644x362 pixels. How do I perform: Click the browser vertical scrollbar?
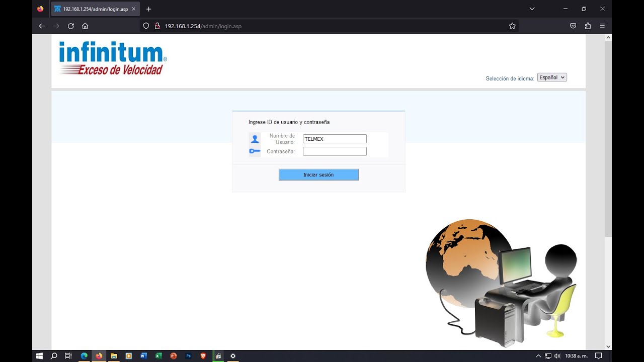(608, 138)
